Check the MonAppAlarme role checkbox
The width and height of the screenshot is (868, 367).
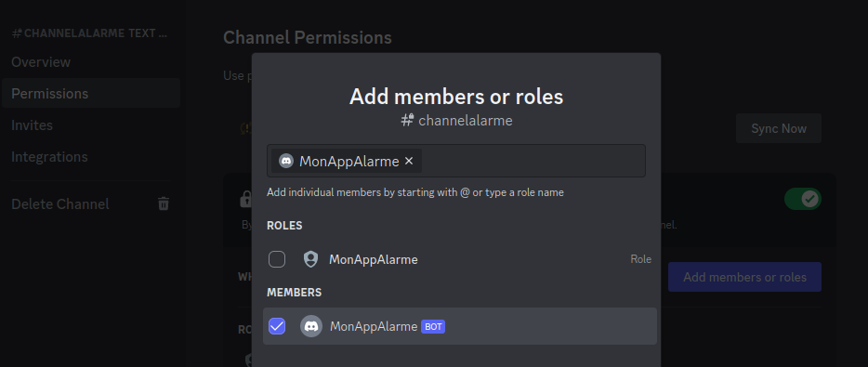pos(277,259)
